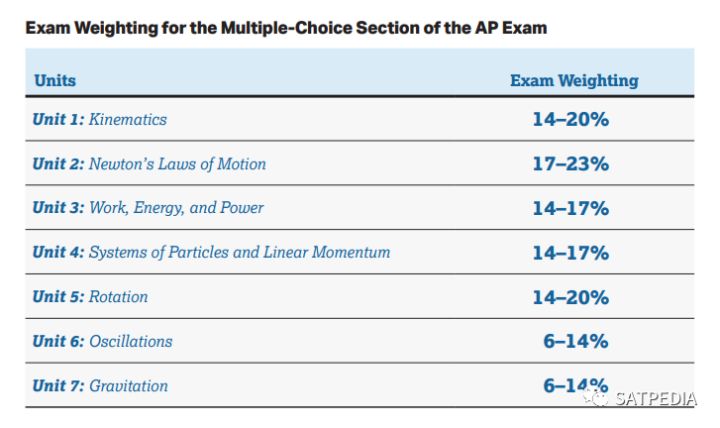Click the 17–23% weighting value
720x428 pixels.
[570, 163]
